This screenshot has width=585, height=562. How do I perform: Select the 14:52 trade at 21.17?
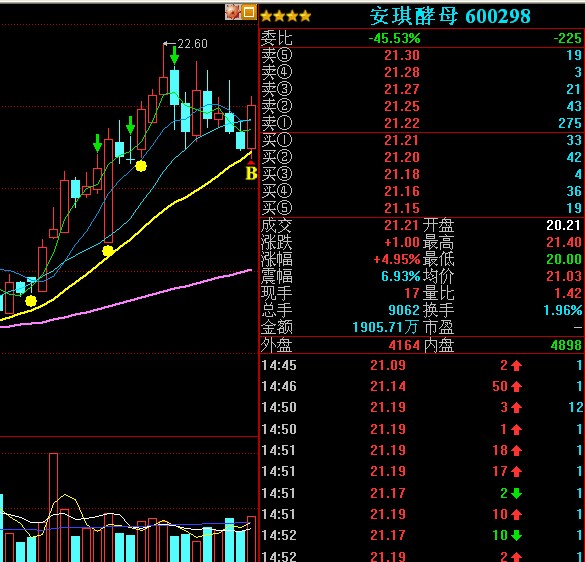pyautogui.click(x=421, y=536)
